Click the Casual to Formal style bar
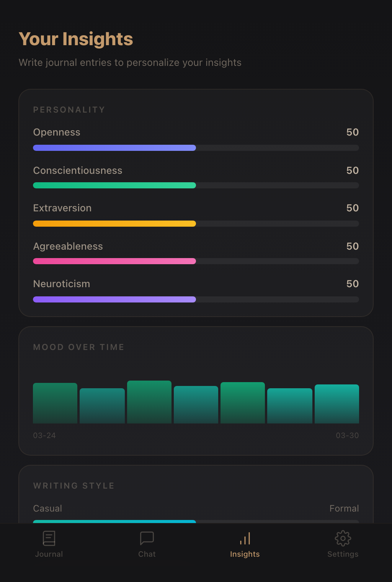The width and height of the screenshot is (392, 582). click(x=196, y=522)
